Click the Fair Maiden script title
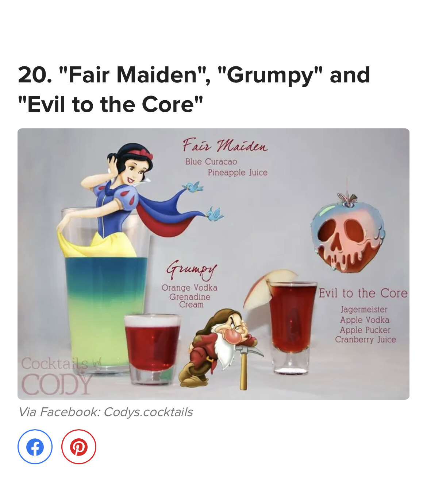Image resolution: width=427 pixels, height=504 pixels. pos(225,146)
